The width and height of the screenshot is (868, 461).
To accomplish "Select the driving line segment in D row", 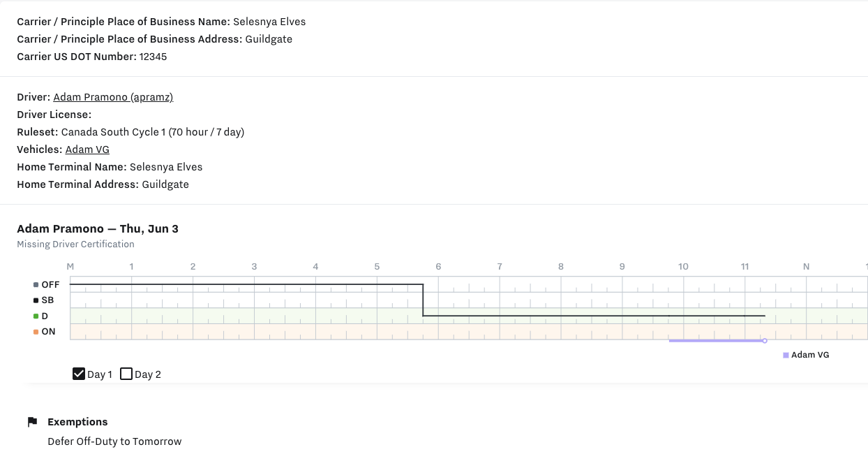I will pyautogui.click(x=593, y=316).
